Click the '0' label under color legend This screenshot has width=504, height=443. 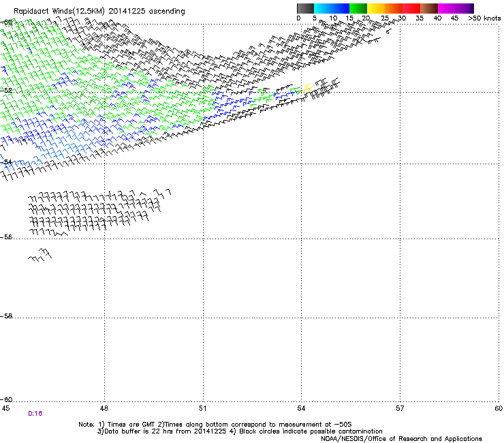[298, 18]
